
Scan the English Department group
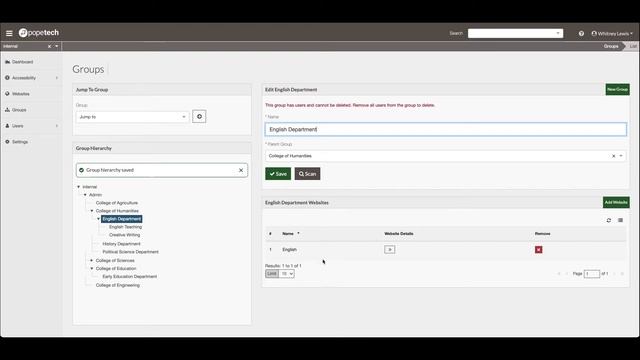coord(307,174)
